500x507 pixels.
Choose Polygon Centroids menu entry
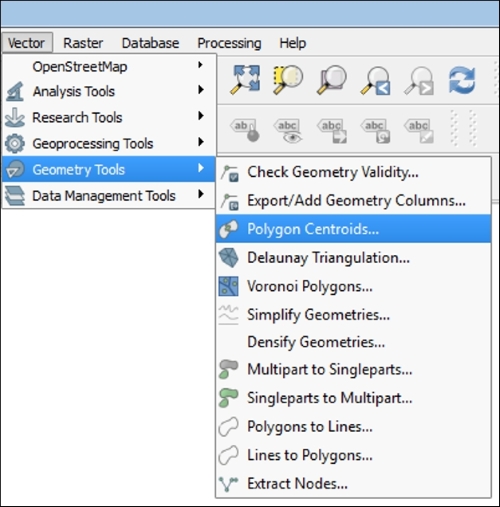coord(353,229)
